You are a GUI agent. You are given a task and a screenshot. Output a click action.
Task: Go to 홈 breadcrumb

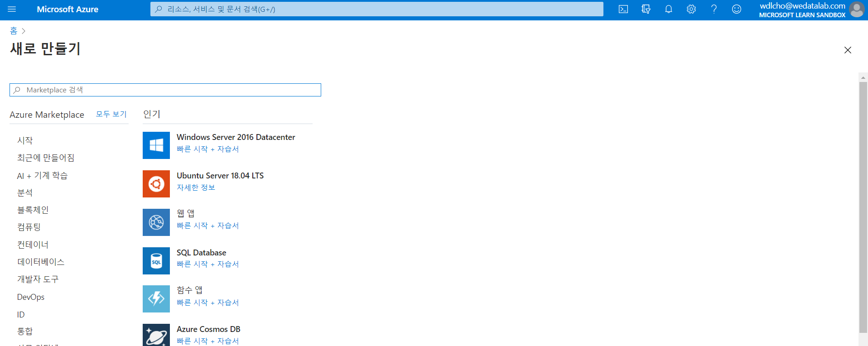click(x=14, y=31)
